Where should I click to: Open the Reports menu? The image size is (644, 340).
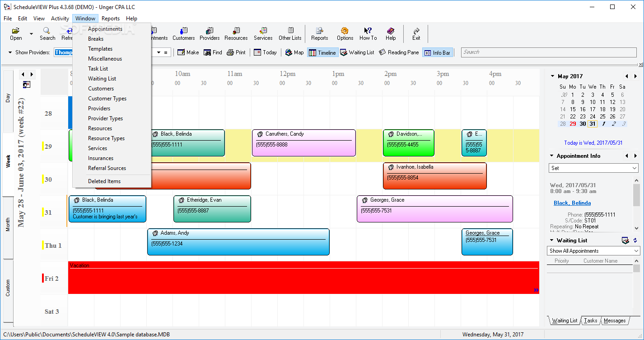[111, 19]
